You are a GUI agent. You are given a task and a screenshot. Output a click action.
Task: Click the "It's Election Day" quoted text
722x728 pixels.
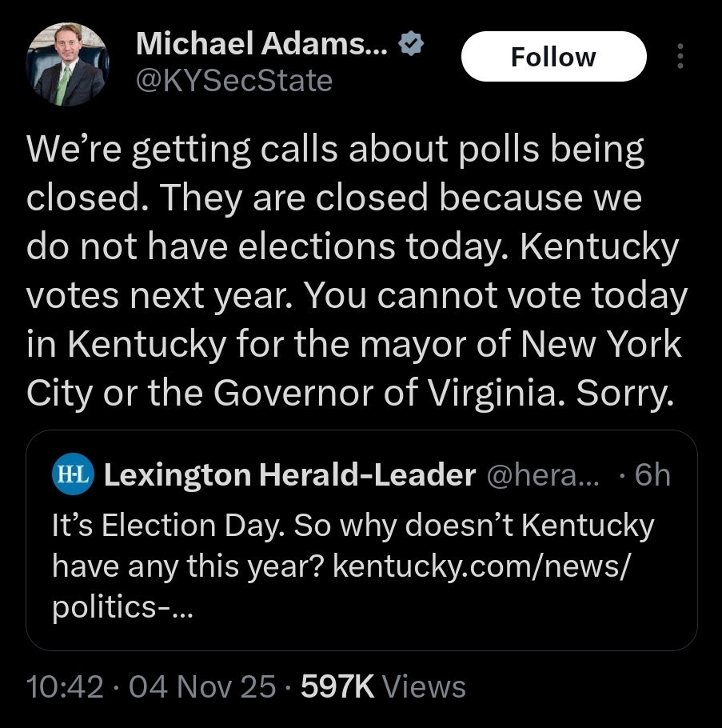[167, 526]
